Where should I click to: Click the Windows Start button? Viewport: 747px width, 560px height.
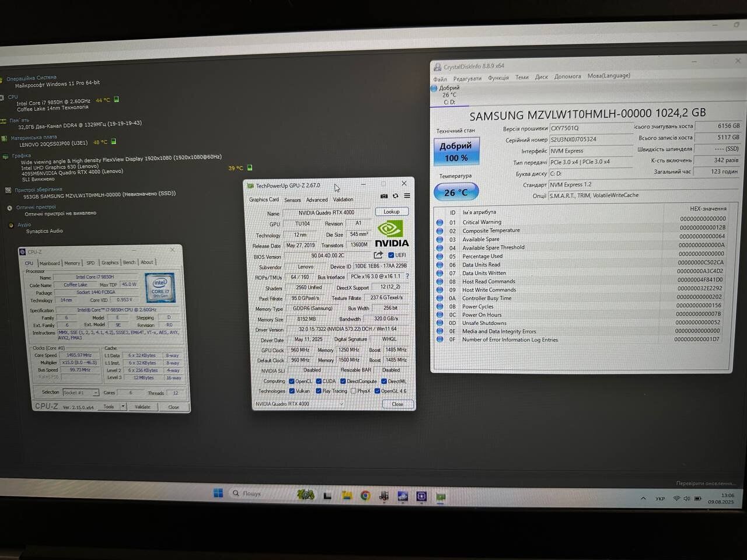[x=218, y=494]
